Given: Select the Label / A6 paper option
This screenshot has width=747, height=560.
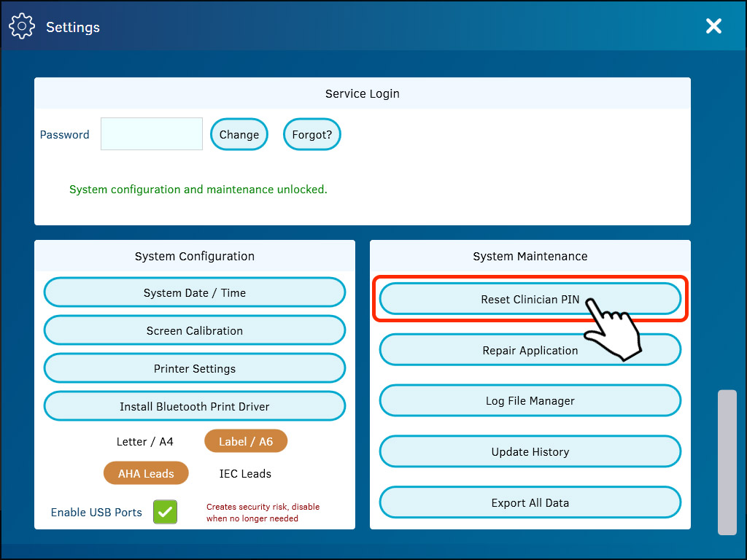Looking at the screenshot, I should pyautogui.click(x=246, y=440).
